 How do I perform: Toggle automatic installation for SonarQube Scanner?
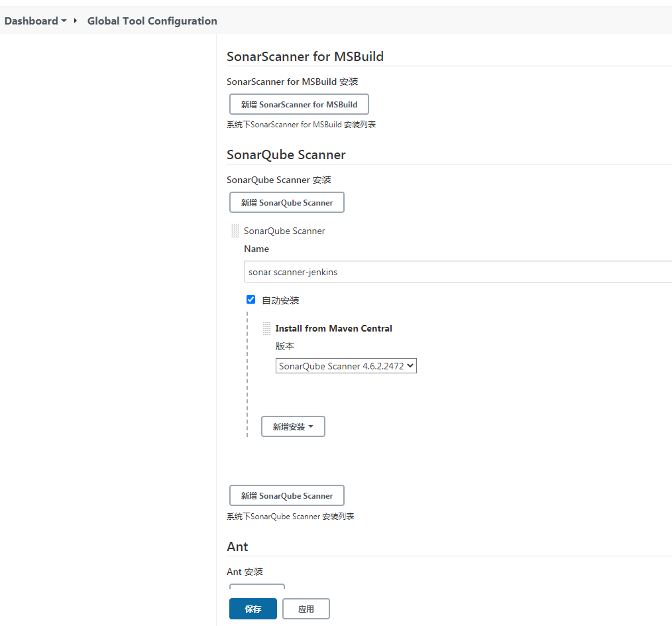tap(251, 299)
